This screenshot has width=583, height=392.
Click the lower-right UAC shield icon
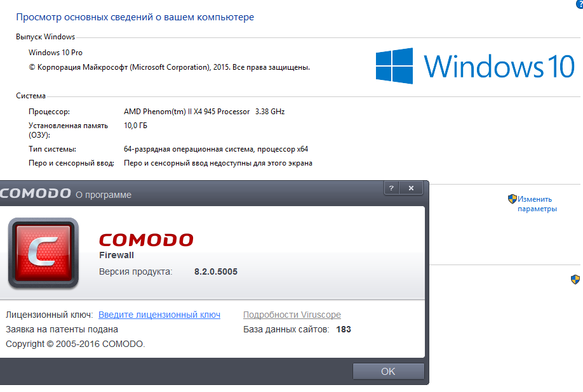pos(575,279)
